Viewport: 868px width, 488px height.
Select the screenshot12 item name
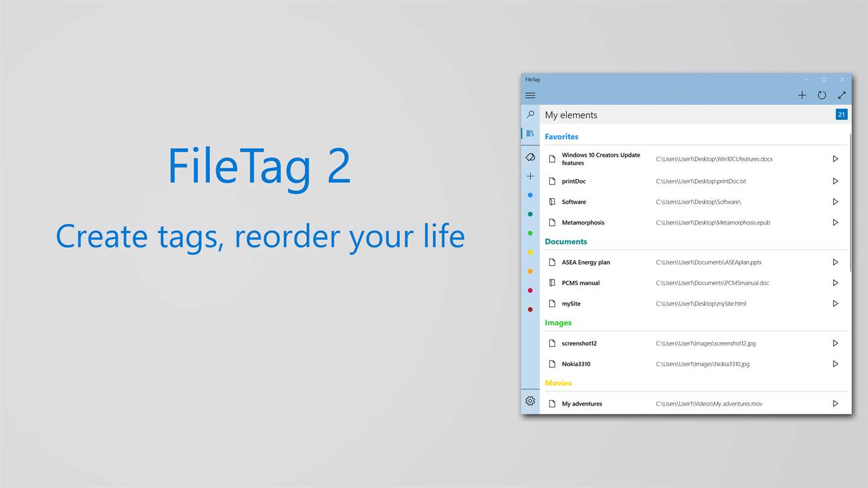coord(579,343)
